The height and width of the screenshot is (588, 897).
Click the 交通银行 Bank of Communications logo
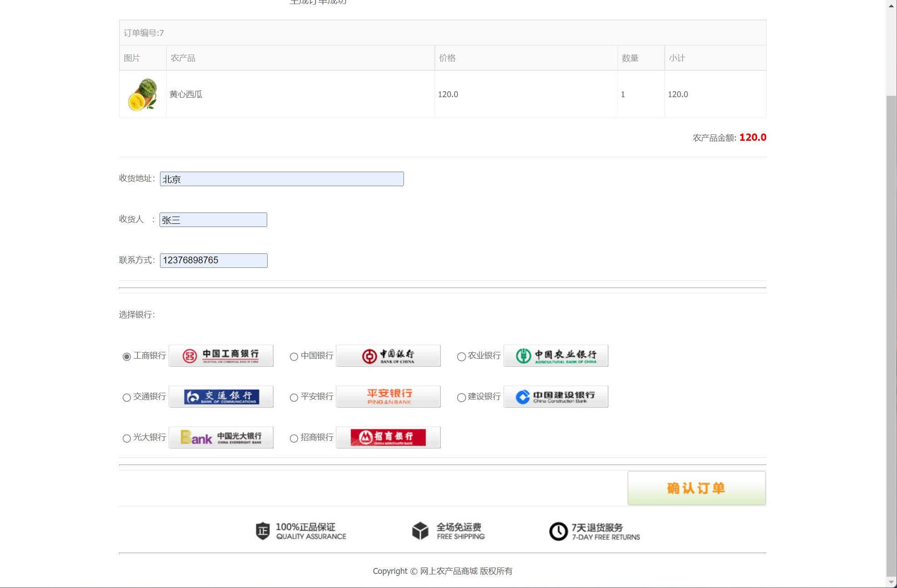pos(221,396)
